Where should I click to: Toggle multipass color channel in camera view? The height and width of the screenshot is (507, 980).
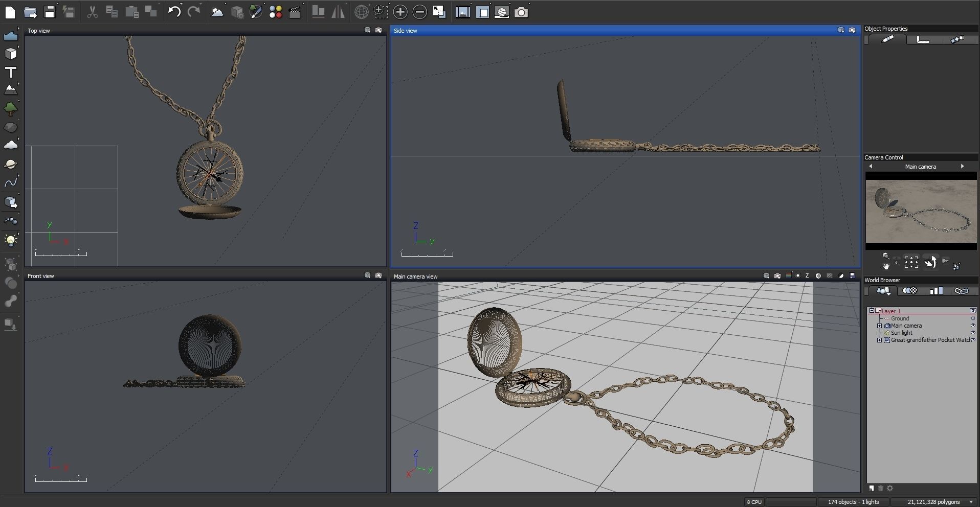click(x=789, y=276)
